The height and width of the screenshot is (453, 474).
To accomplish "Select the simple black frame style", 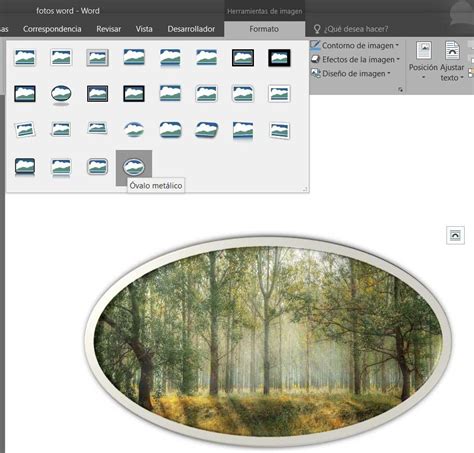I will [x=25, y=94].
